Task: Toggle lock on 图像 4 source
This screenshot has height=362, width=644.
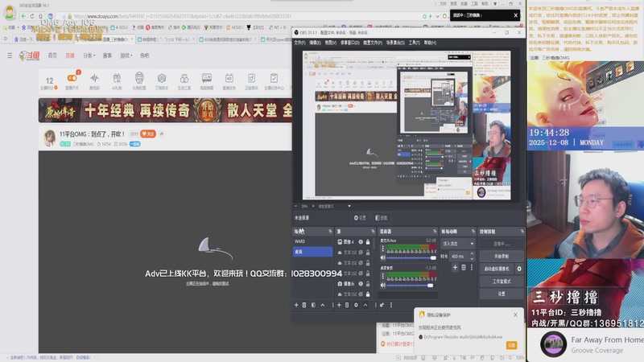Action: click(368, 242)
